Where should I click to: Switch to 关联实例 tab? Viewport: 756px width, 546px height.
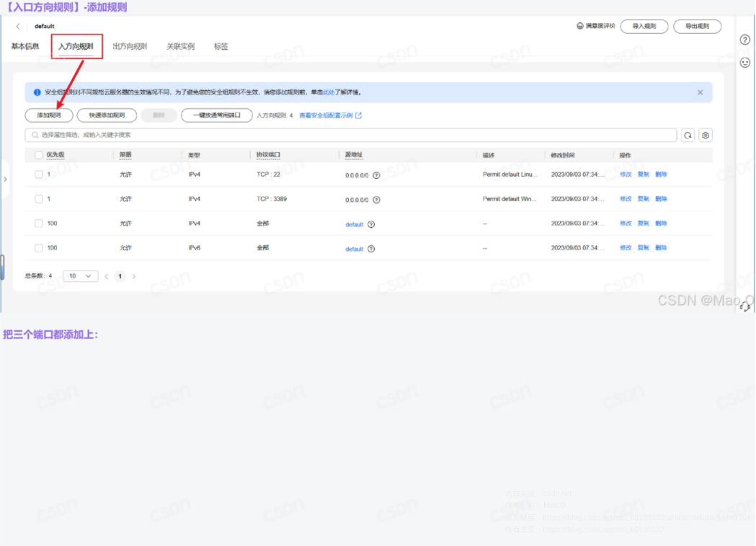coord(180,46)
